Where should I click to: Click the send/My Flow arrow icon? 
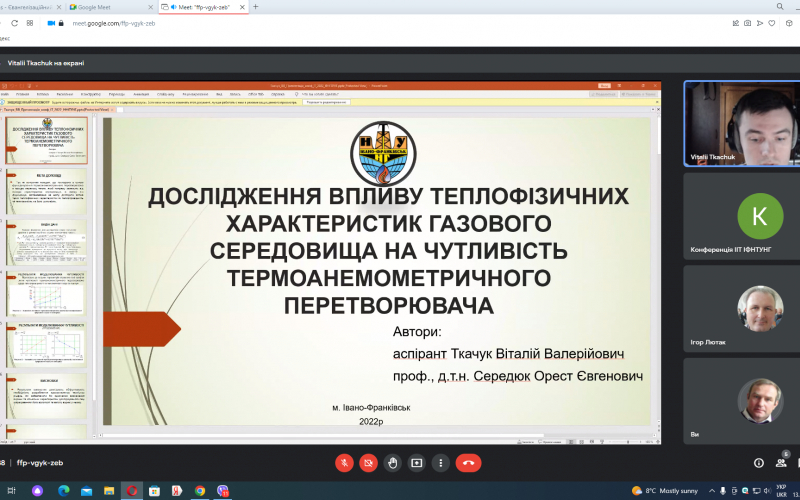pos(760,23)
